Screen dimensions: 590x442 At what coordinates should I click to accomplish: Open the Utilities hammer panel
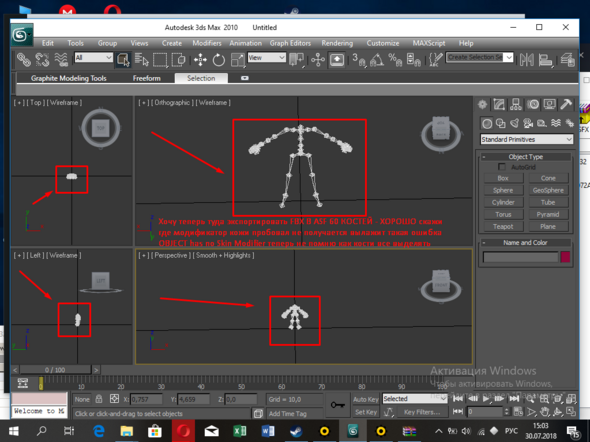pos(566,104)
